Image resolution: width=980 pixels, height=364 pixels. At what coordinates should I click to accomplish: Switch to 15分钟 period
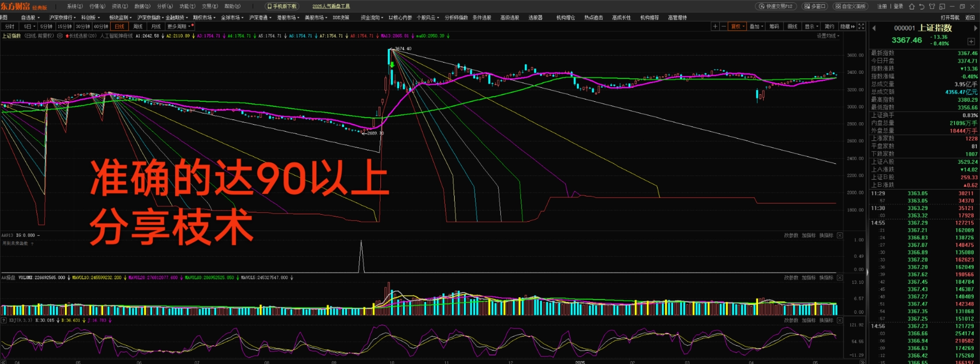[x=64, y=26]
